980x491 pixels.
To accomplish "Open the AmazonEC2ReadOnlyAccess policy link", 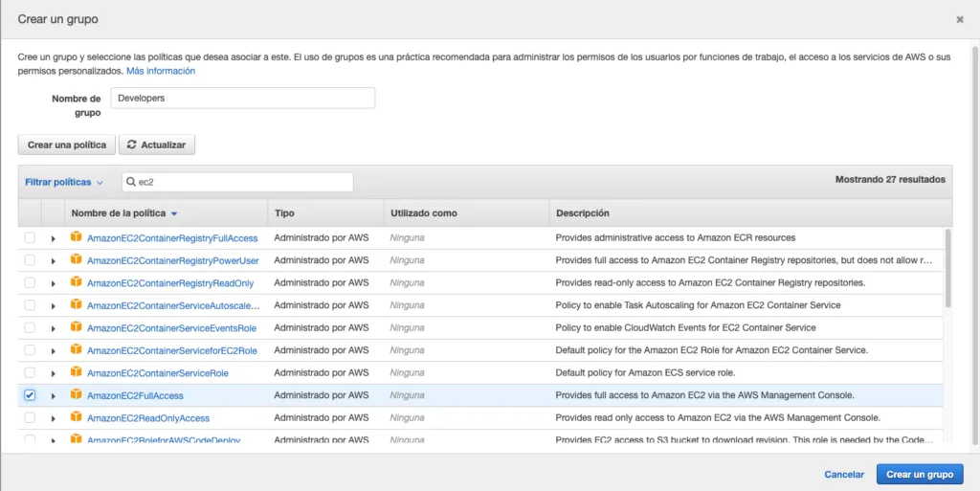I will coord(148,418).
